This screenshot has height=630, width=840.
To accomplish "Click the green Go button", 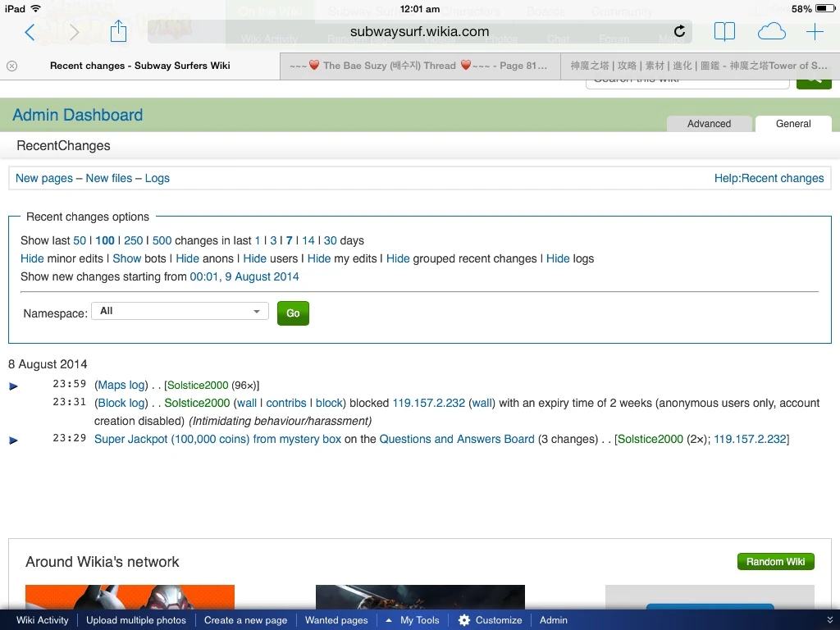I will tap(293, 313).
